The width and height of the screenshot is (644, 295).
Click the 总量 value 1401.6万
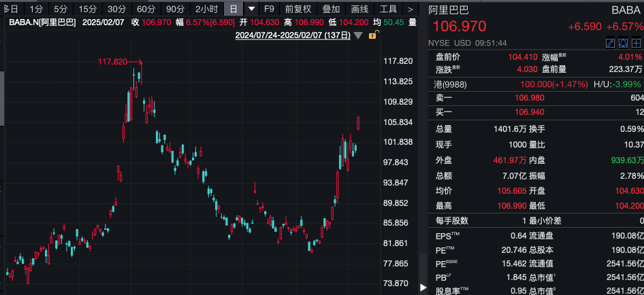(x=510, y=129)
